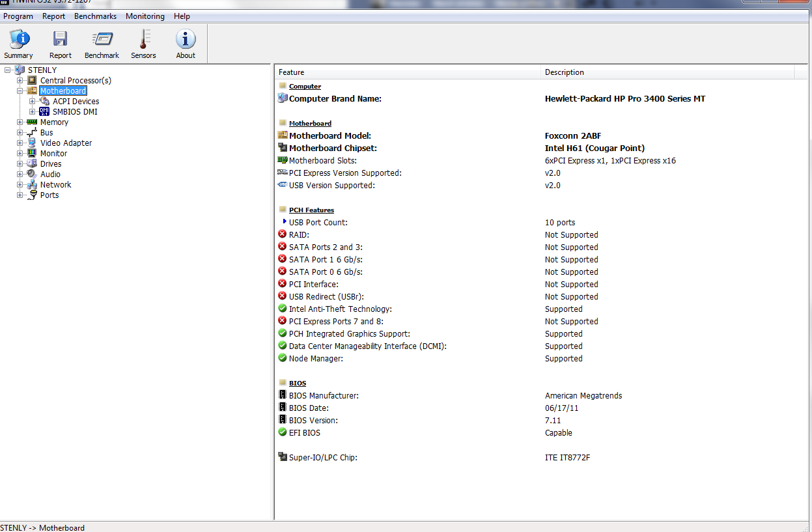Click the Feature column header
The height and width of the screenshot is (532, 812).
(x=408, y=72)
